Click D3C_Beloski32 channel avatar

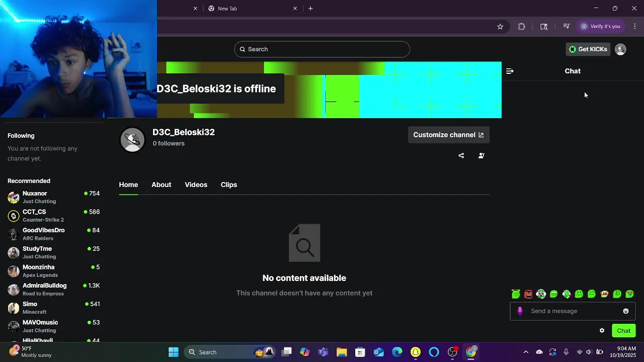click(x=132, y=140)
